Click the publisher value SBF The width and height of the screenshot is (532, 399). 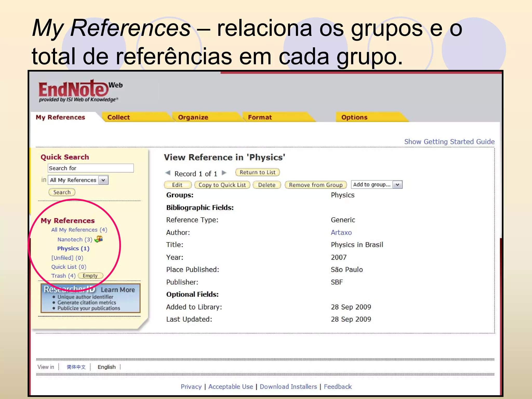tap(337, 282)
